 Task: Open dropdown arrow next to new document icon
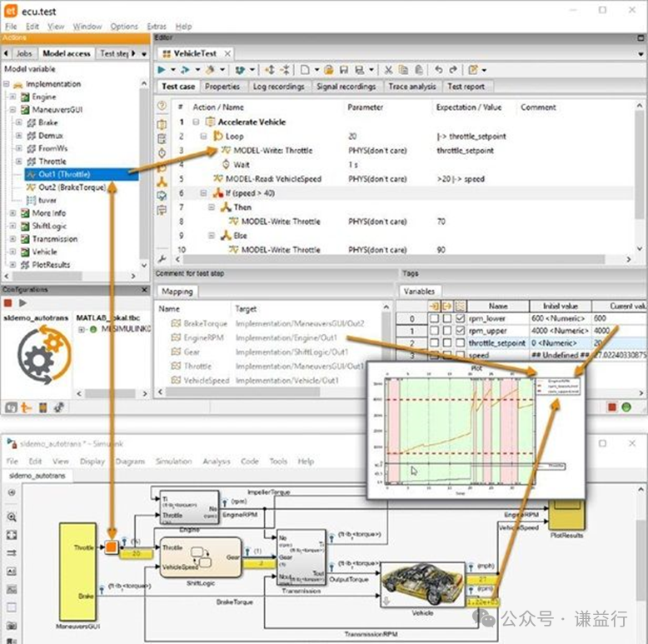click(x=317, y=70)
